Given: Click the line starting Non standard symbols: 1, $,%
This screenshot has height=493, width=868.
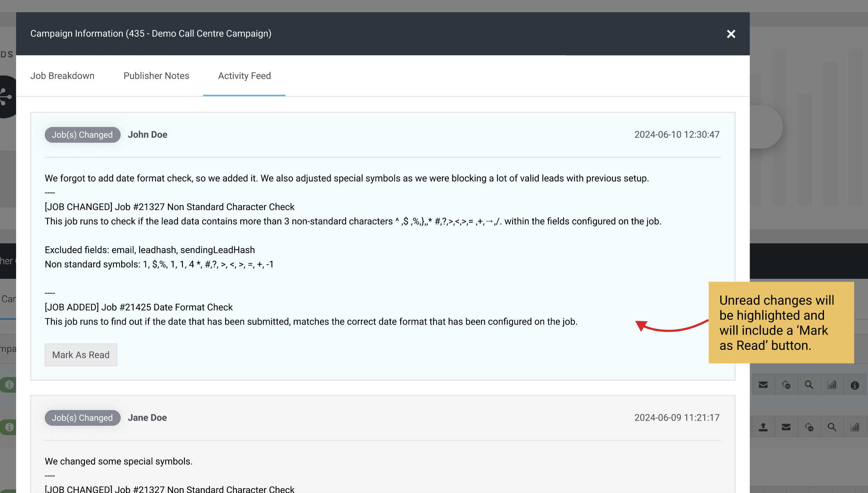Looking at the screenshot, I should pyautogui.click(x=159, y=264).
